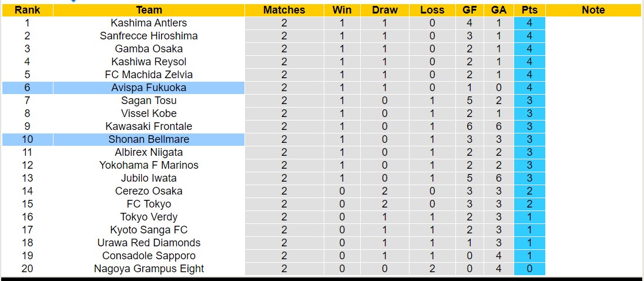
Task: Sort by the GF column header
Action: pos(469,10)
